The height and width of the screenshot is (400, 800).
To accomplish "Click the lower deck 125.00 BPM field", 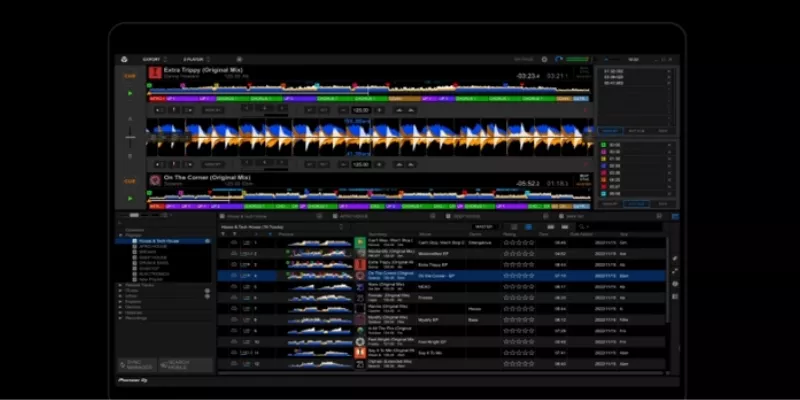I will [361, 164].
